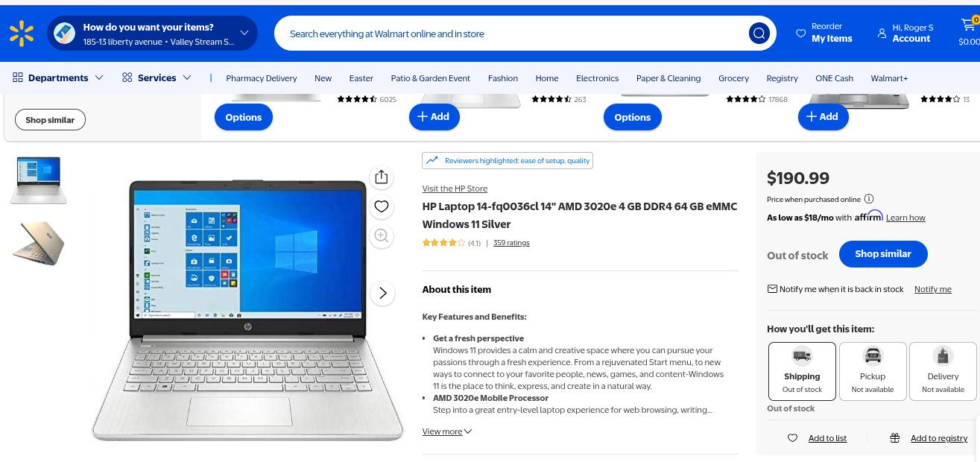Zoom the product image with magnifier icon
Screen dimensions: 980x462
point(382,236)
